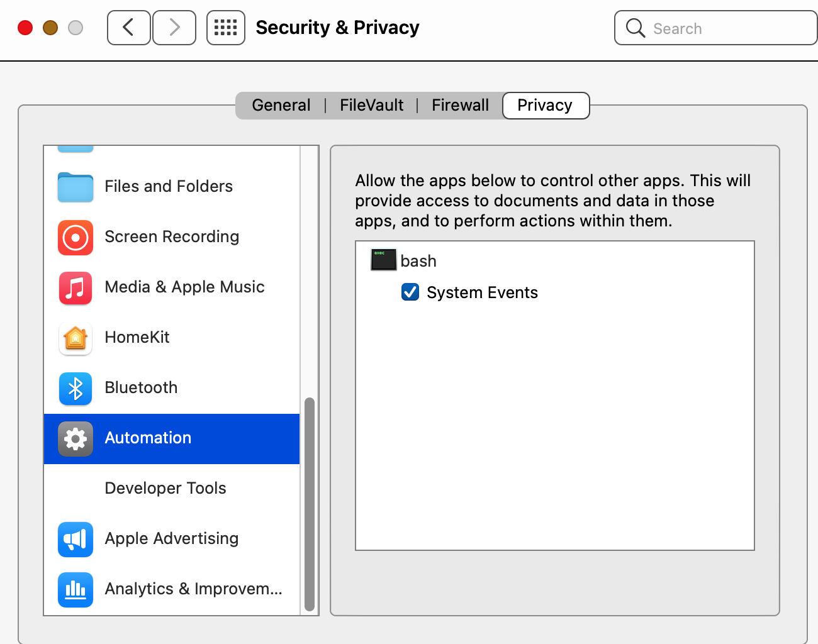Click the Screen Recording icon
818x644 pixels.
76,237
